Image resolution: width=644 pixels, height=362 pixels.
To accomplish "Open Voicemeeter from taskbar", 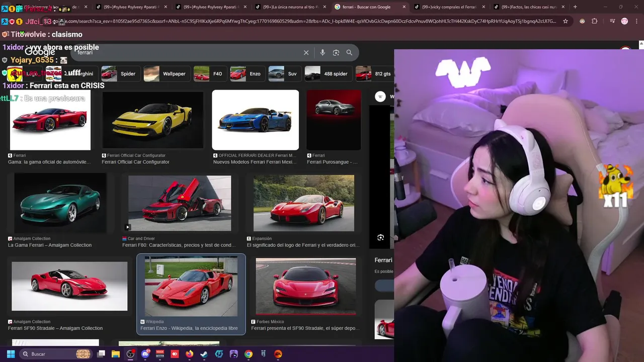I will [x=160, y=354].
